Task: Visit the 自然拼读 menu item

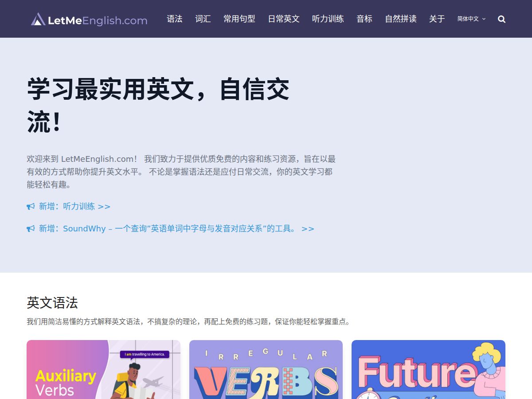Action: [401, 19]
